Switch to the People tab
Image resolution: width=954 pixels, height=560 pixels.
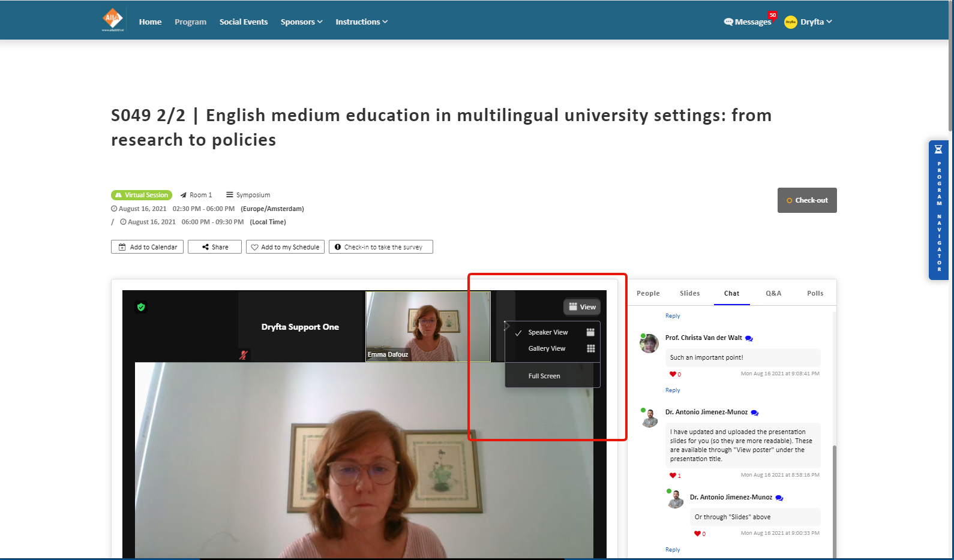[648, 293]
